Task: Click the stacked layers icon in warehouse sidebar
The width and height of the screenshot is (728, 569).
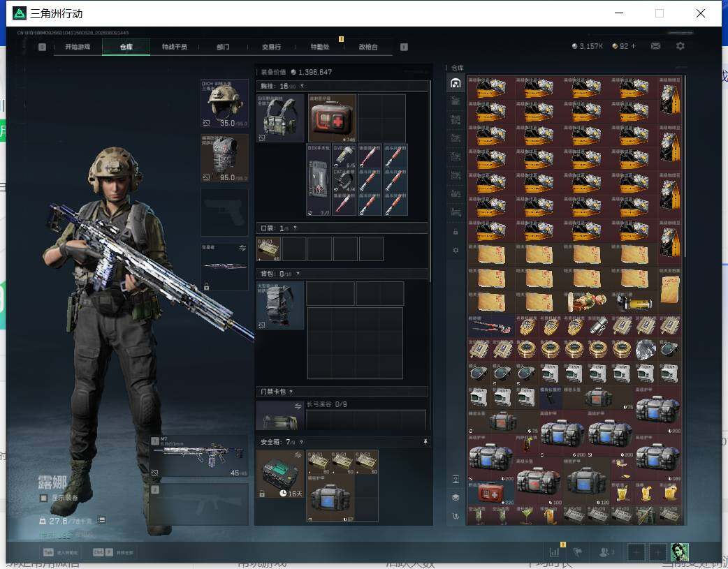Action: 456,497
